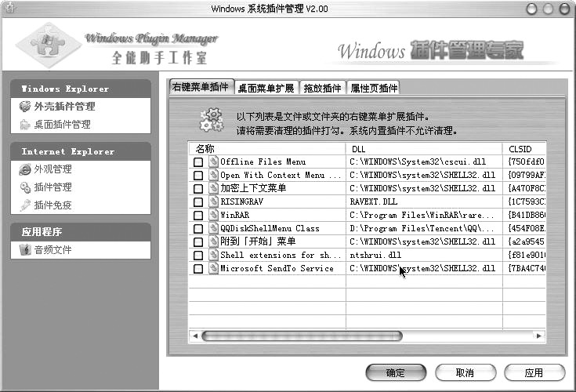Open 外观管理 under Internet Explorer
Viewport: 576px width, 392px height.
[x=53, y=169]
